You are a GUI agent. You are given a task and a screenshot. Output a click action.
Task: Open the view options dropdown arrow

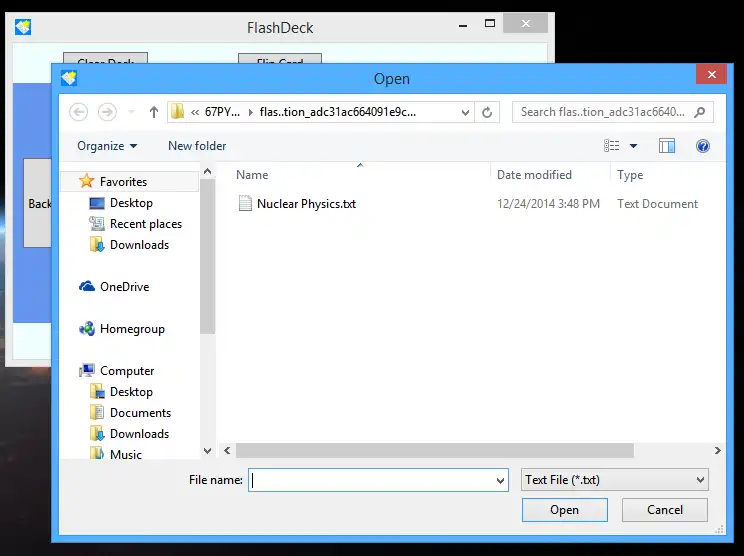633,146
